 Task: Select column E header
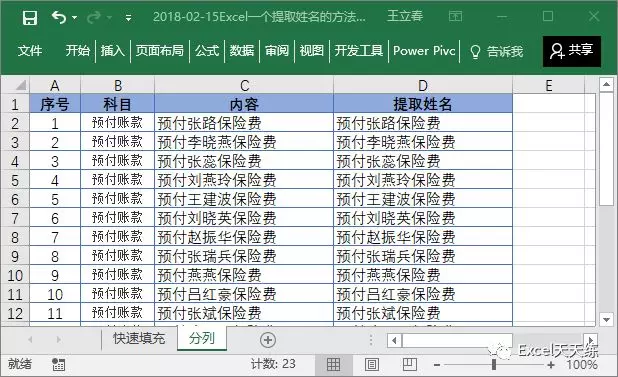click(x=549, y=85)
